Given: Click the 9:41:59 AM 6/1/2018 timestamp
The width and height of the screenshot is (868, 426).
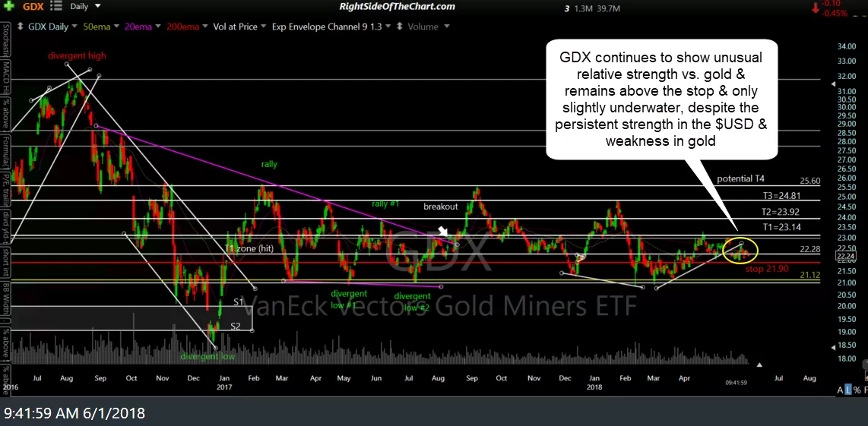Looking at the screenshot, I should click(x=74, y=413).
